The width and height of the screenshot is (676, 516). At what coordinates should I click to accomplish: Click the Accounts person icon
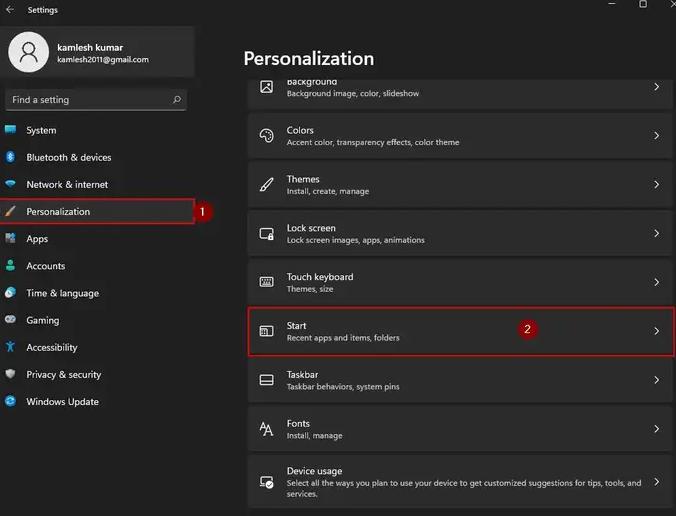10,265
